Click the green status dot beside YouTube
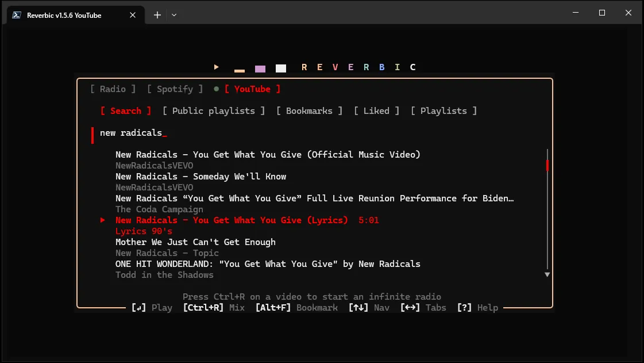 tap(217, 89)
